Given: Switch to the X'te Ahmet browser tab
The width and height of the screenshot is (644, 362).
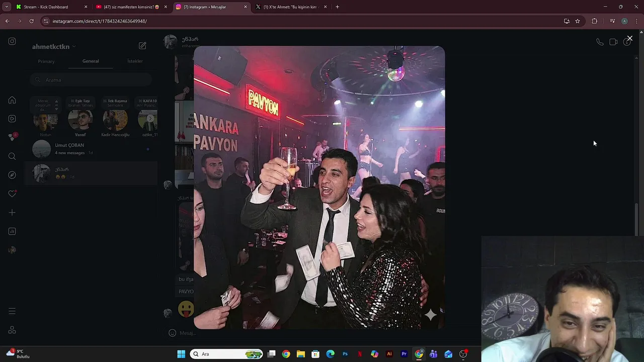Looking at the screenshot, I should [x=292, y=7].
